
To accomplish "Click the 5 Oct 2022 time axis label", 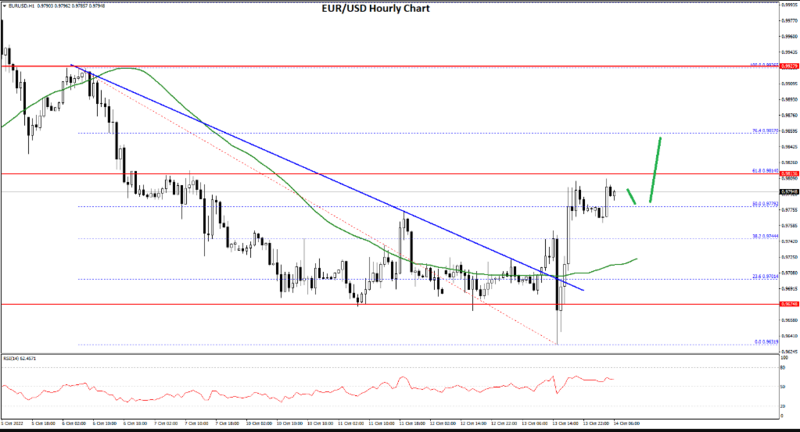I will pyautogui.click(x=12, y=423).
